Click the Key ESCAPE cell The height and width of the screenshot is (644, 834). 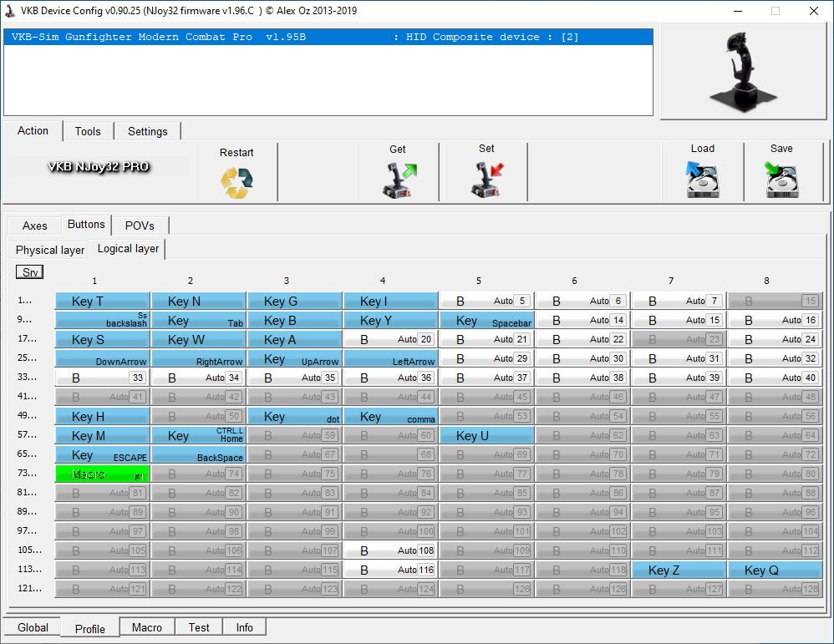pyautogui.click(x=102, y=454)
